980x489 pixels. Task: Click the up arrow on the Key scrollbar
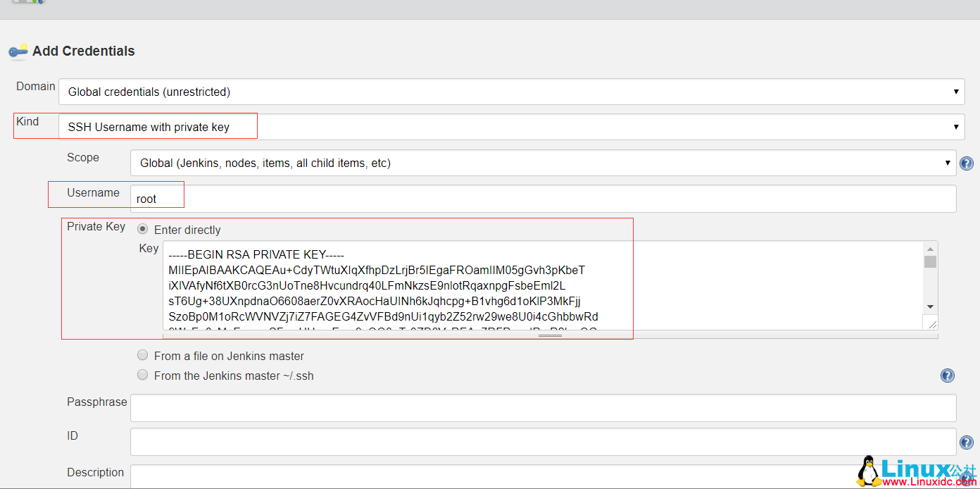click(931, 248)
